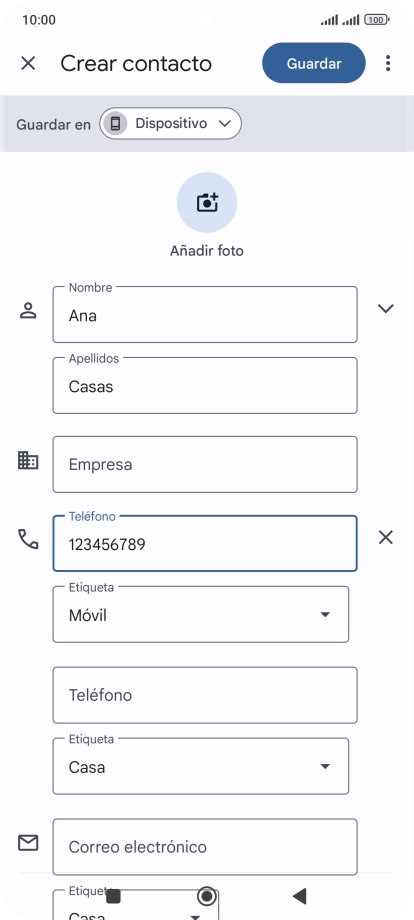Image resolution: width=414 pixels, height=920 pixels.
Task: Close the Crear contacto screen with the X
Action: tap(28, 63)
